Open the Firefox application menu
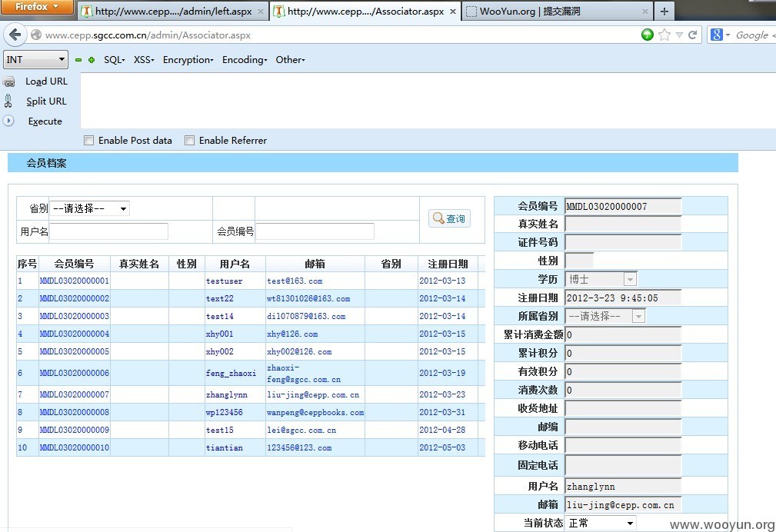This screenshot has width=776, height=532. (37, 7)
